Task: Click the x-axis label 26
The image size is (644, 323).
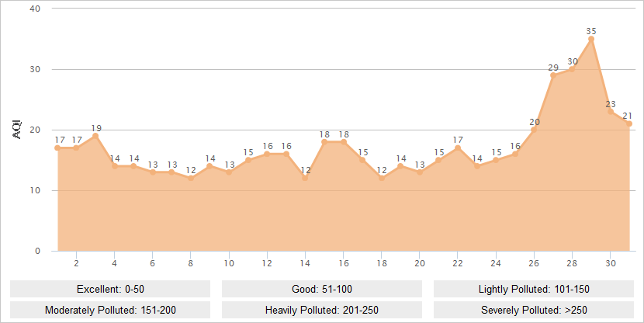Action: click(534, 263)
